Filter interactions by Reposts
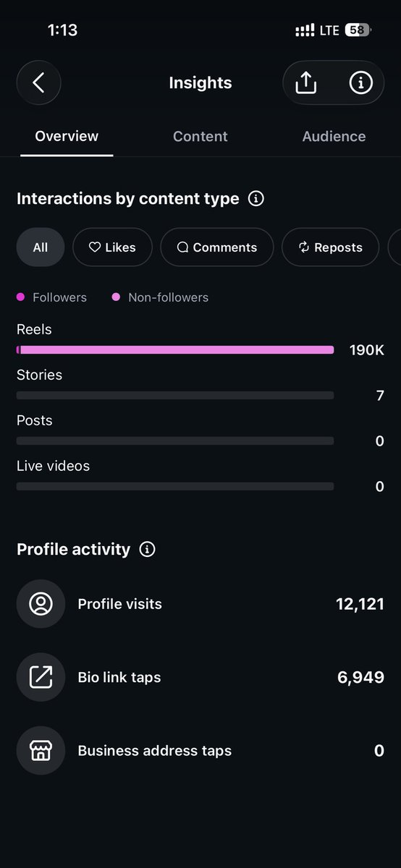 point(331,247)
